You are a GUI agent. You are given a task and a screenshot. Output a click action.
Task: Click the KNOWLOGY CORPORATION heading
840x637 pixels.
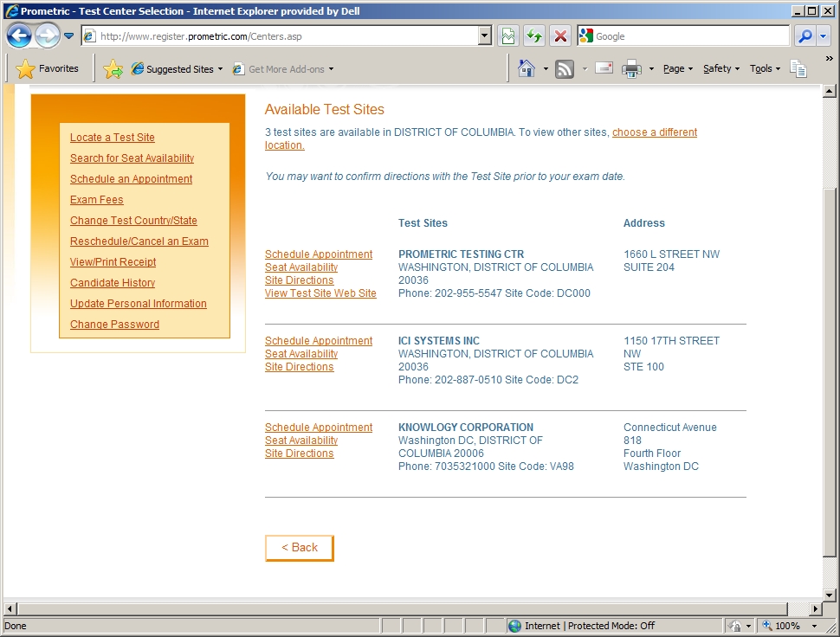coord(466,428)
